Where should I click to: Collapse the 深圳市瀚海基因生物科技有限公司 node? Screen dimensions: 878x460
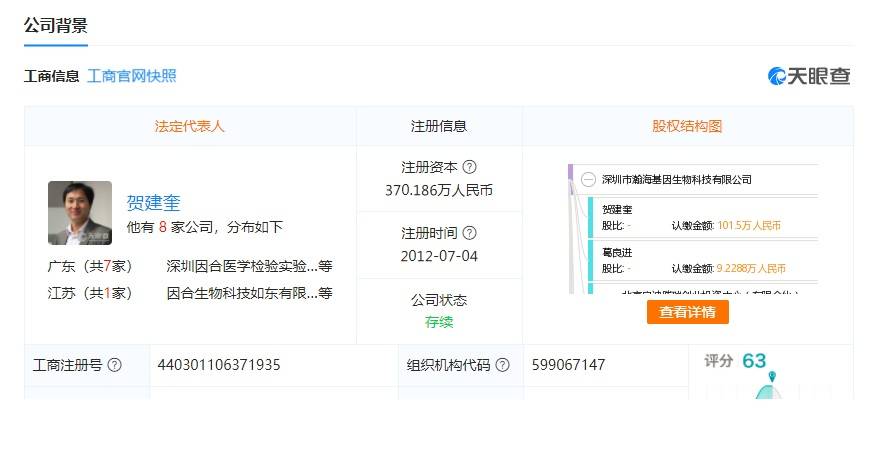[588, 180]
